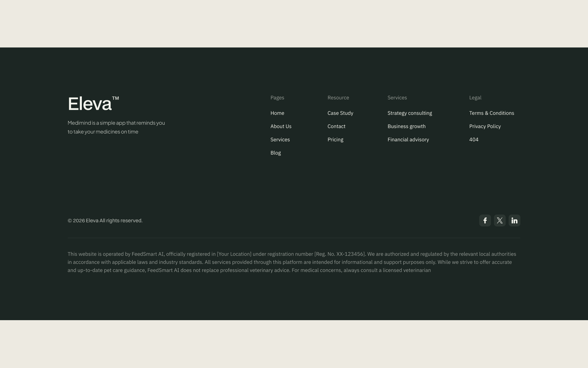Select Financial advisory link
The height and width of the screenshot is (368, 588).
point(408,140)
